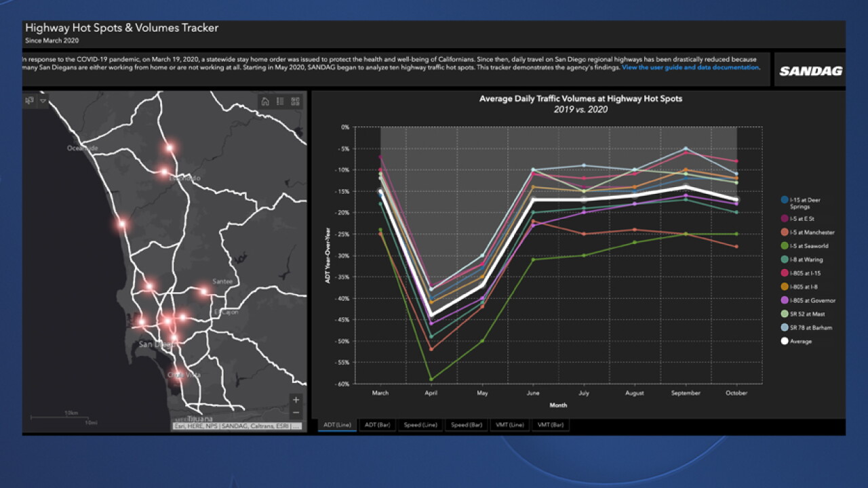Zoom out on the map
868x488 pixels.
point(296,412)
